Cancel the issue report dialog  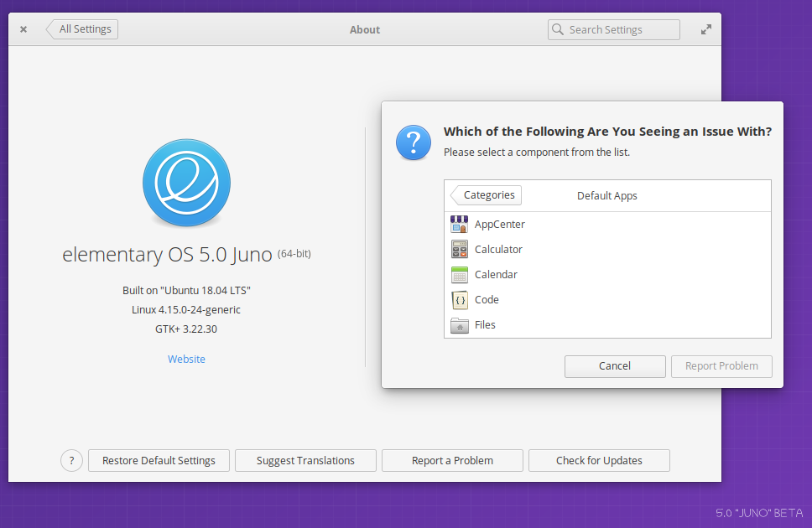615,366
